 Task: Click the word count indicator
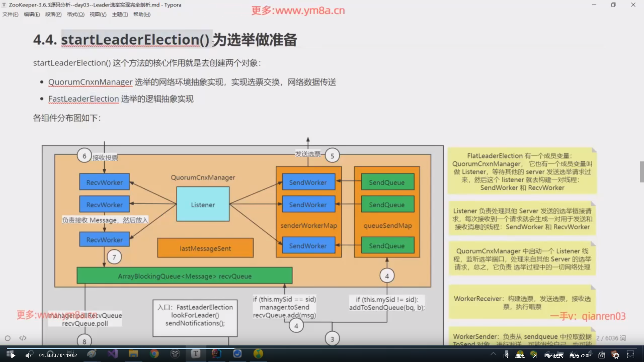611,338
